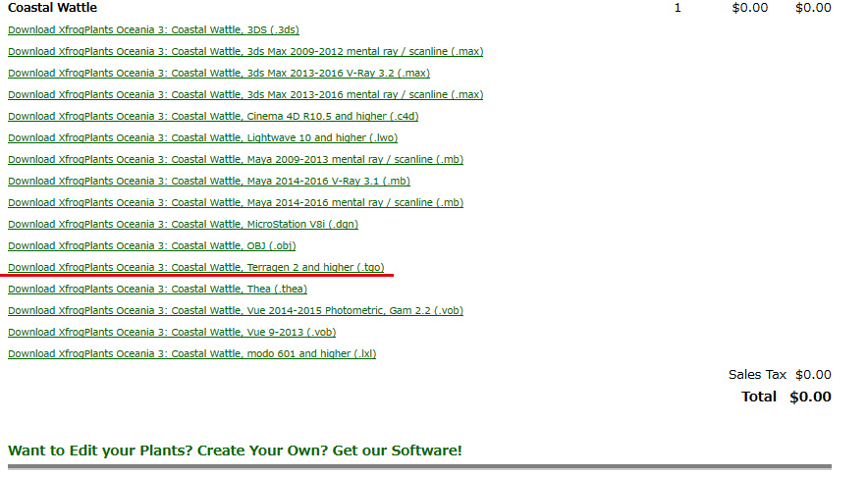Download Maya 2014-2016 mental ray/scanline version
868x477 pixels.
click(x=236, y=202)
